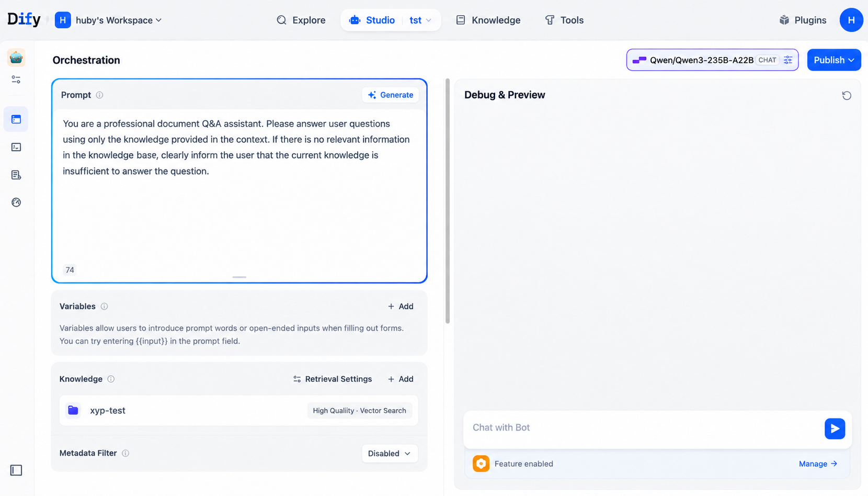Open Logs & Annotations sidebar icon

point(16,175)
